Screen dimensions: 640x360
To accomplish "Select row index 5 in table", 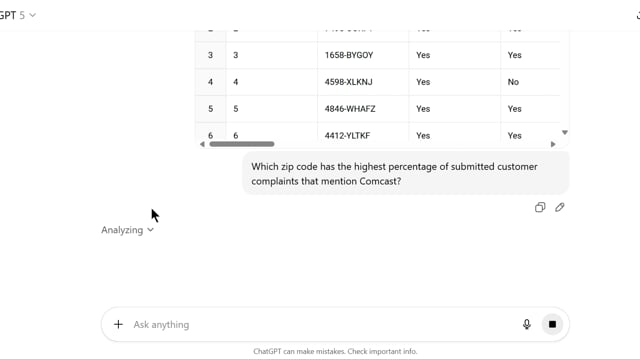I will pyautogui.click(x=210, y=109).
